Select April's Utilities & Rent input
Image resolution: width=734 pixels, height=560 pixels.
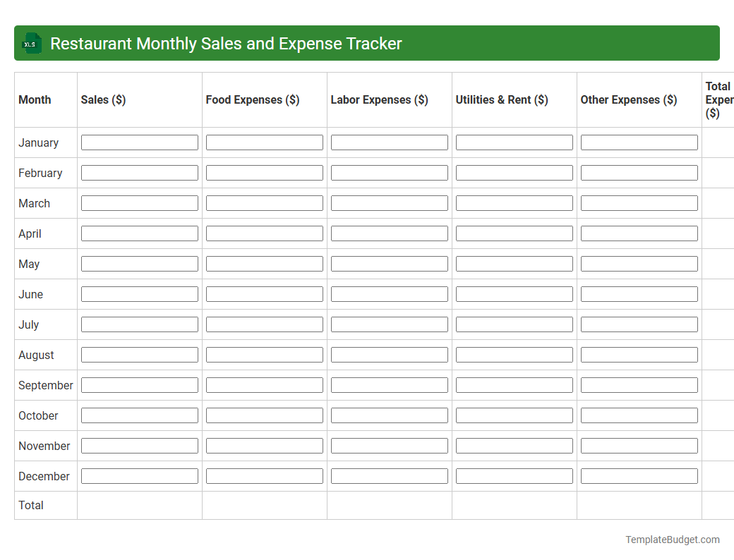[x=514, y=233]
